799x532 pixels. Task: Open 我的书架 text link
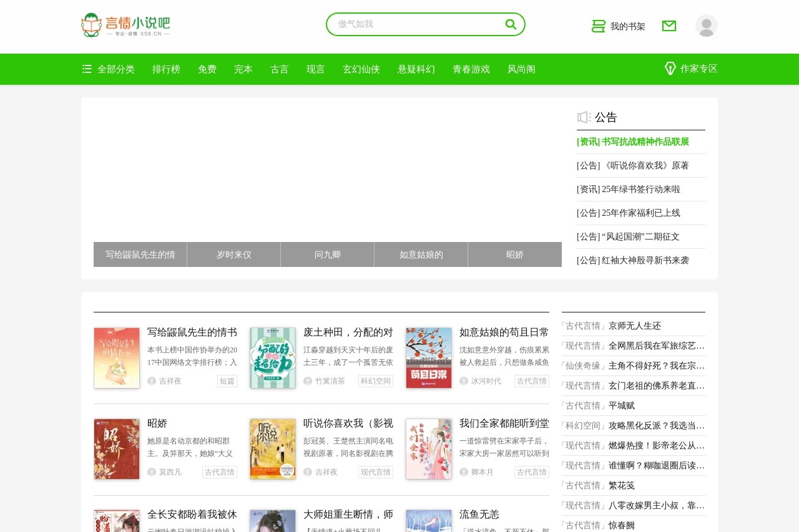coord(628,26)
